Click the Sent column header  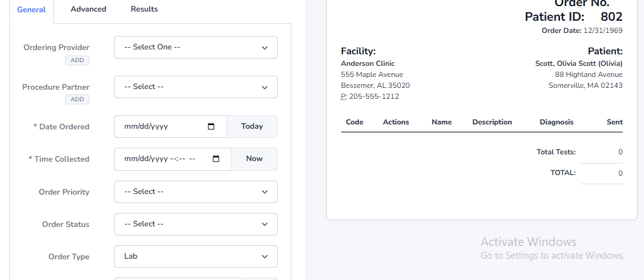coord(614,122)
